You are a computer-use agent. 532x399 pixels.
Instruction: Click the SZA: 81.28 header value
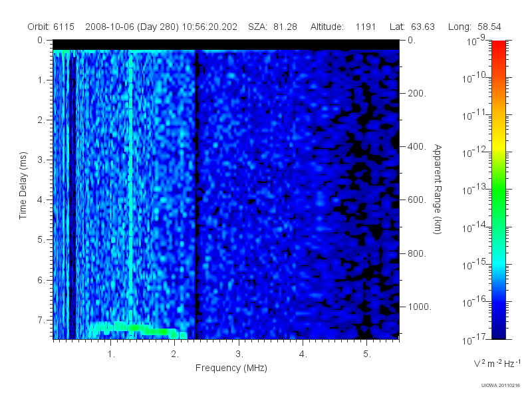click(273, 27)
